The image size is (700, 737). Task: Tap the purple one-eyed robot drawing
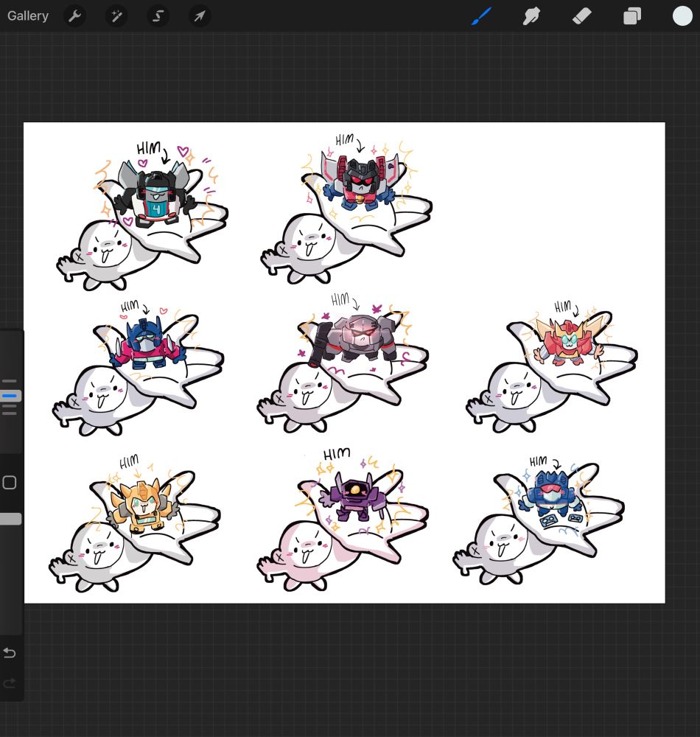[353, 497]
